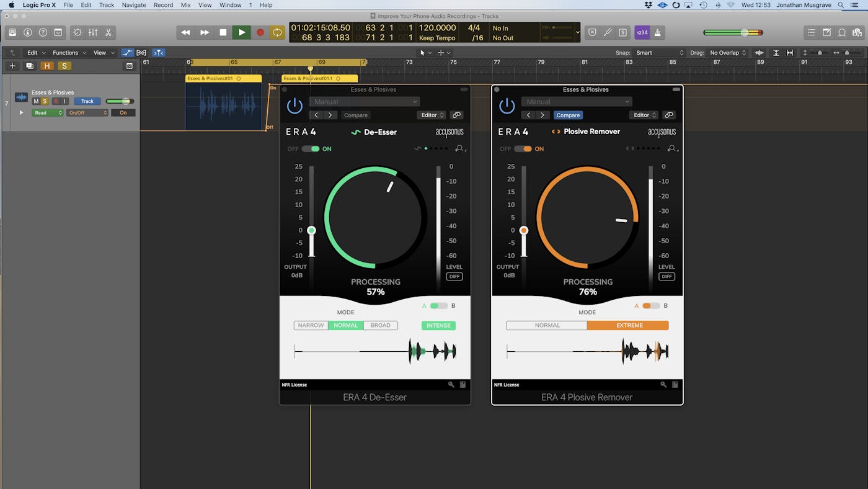868x489 pixels.
Task: Open the tracks area Edit menu
Action: pos(35,53)
